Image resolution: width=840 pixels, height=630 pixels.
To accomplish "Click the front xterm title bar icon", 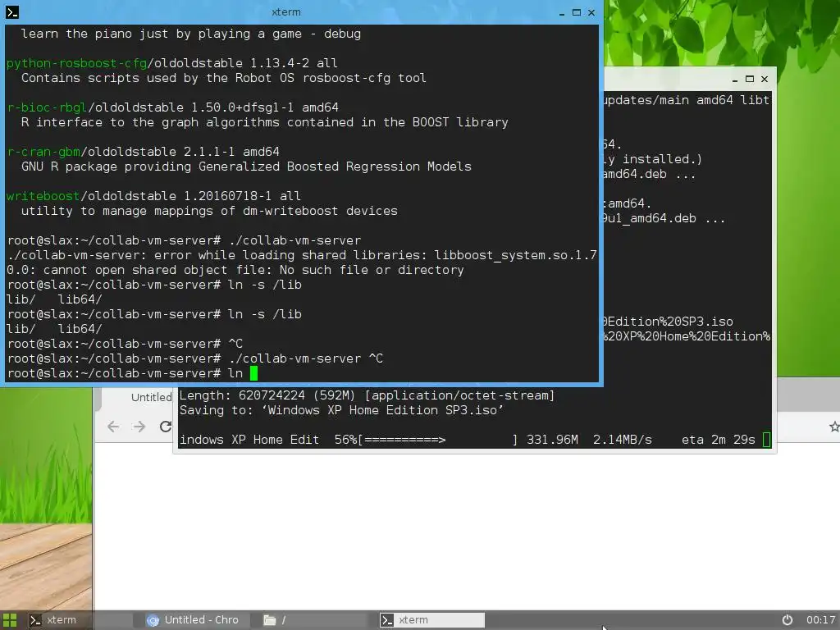I will 11,11.
